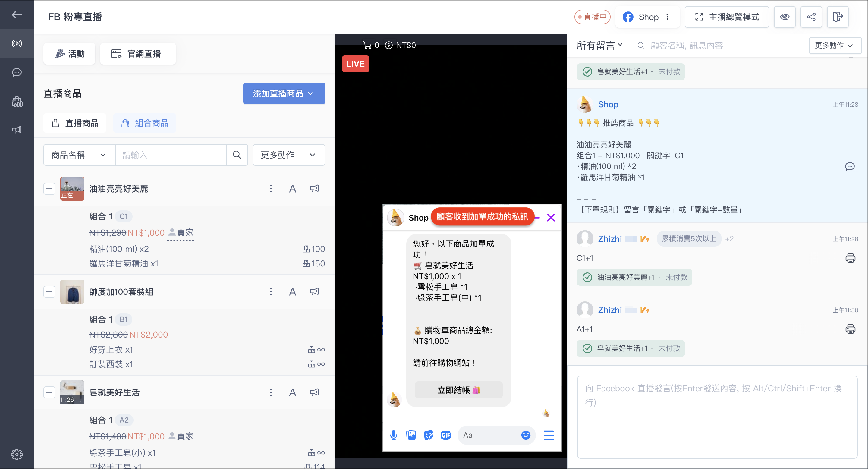Open the chat messages sidebar icon
868x469 pixels.
[x=17, y=72]
